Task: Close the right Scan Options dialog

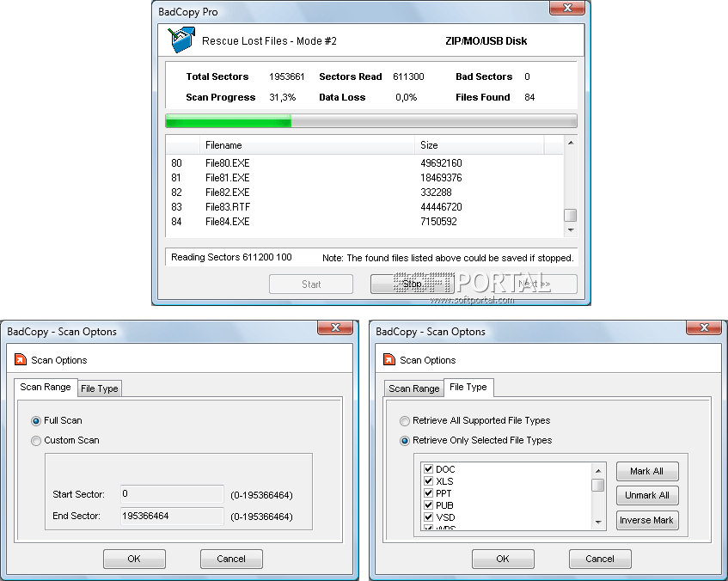Action: coord(704,327)
